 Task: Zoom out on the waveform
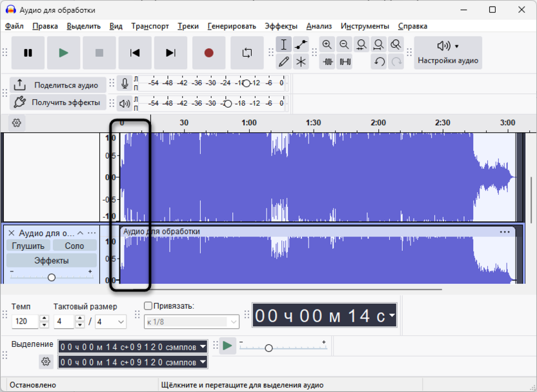pos(344,44)
